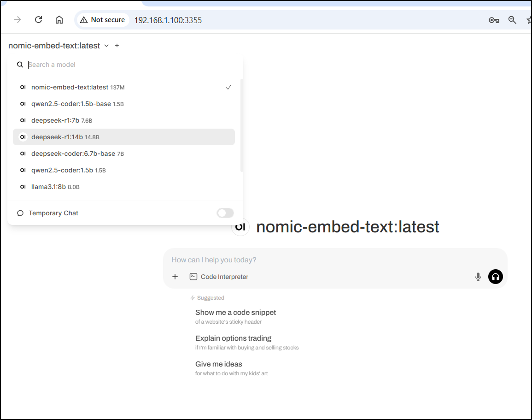
Task: Select nomic-embed-text:latest 137M model
Action: pos(124,87)
